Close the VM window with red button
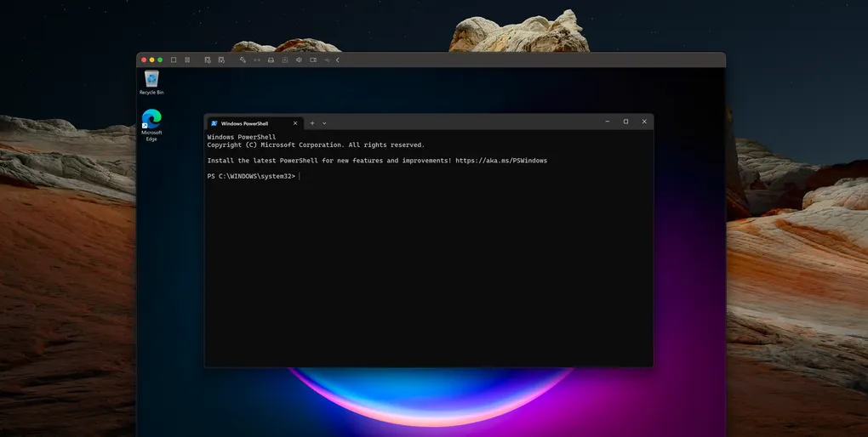Screen dimensions: 868x437 click(x=144, y=60)
